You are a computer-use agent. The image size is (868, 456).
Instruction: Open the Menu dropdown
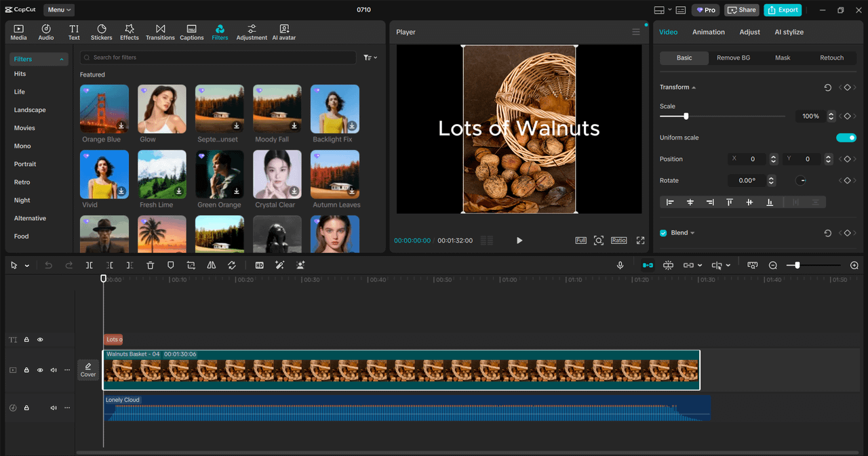pyautogui.click(x=59, y=9)
